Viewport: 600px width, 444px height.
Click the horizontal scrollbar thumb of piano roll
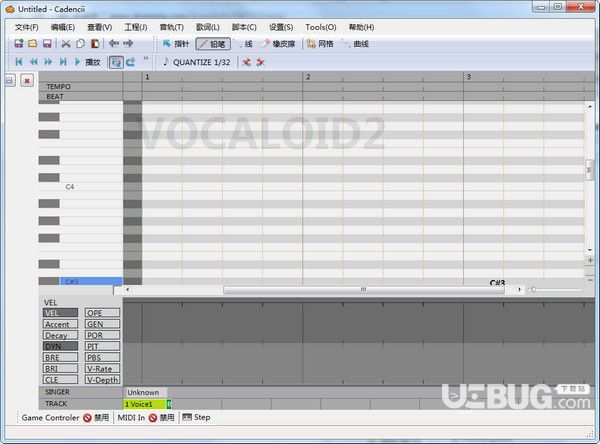click(x=364, y=290)
